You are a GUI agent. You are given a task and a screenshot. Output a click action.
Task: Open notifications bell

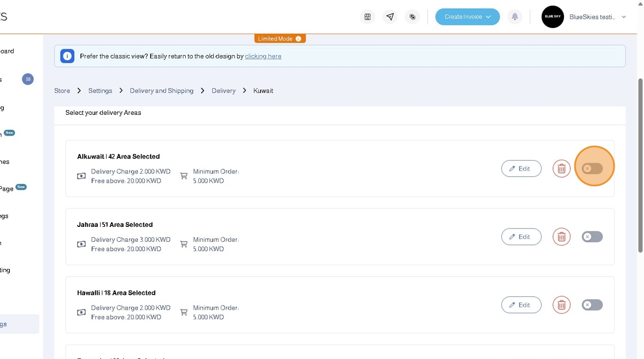515,17
